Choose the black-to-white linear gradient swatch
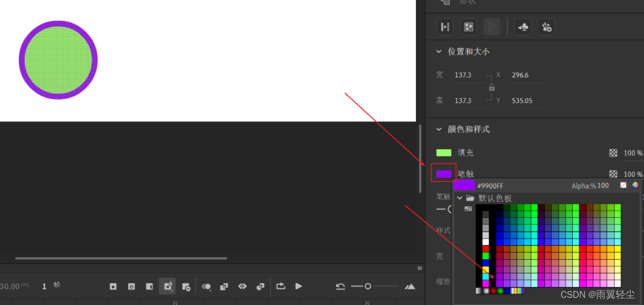Screen dimensions: 644x305 point(479,291)
